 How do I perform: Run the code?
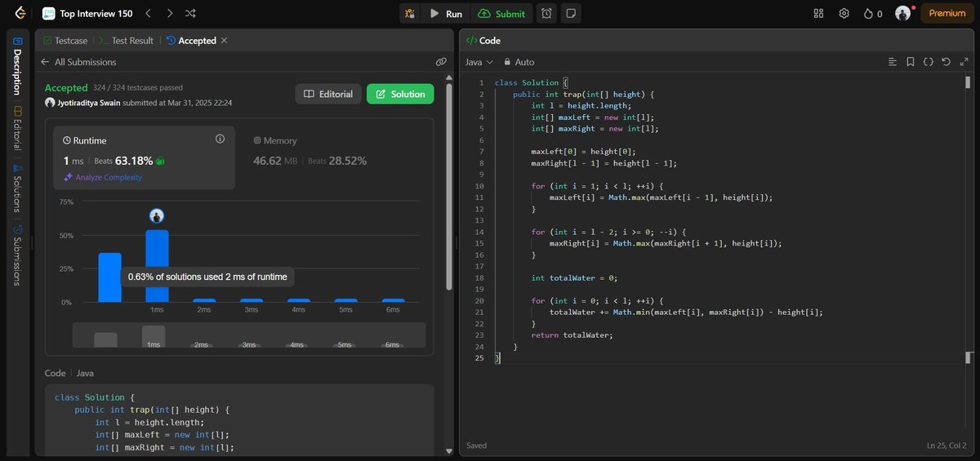pos(447,13)
